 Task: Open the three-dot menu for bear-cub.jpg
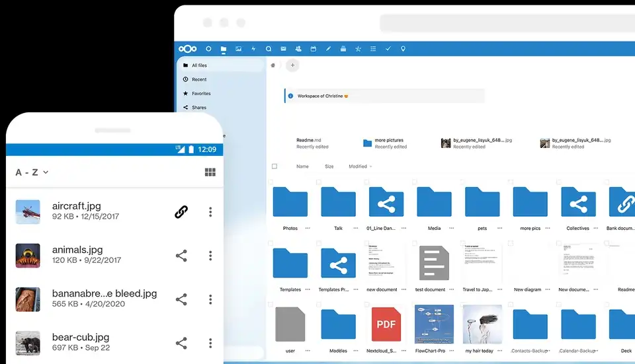click(x=210, y=344)
